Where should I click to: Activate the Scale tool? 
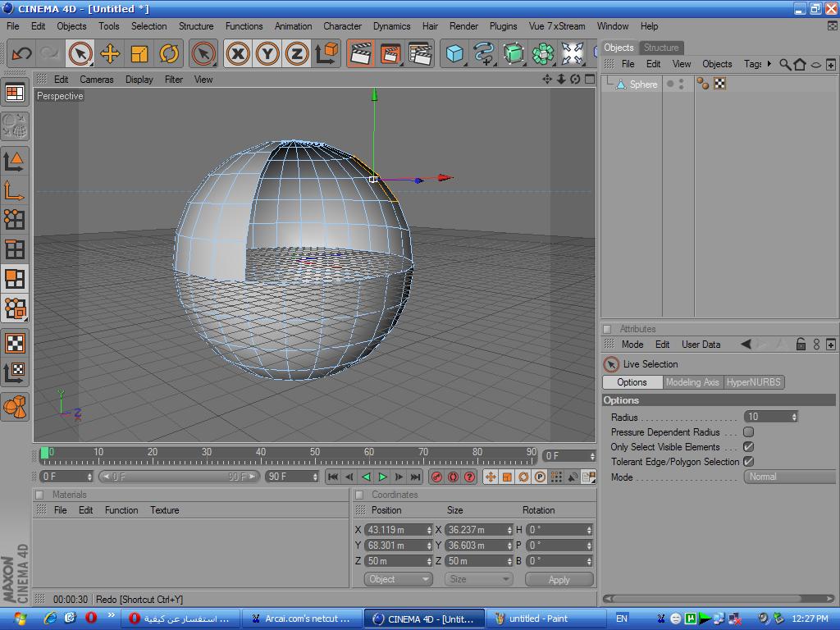[x=139, y=53]
